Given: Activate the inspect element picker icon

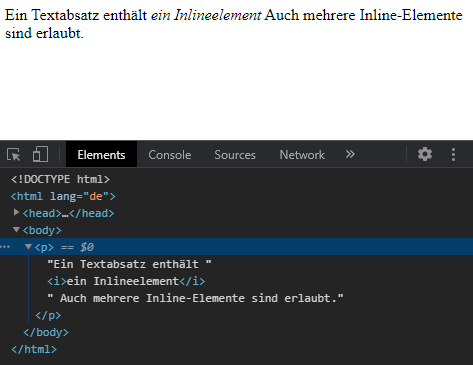Looking at the screenshot, I should coord(13,155).
